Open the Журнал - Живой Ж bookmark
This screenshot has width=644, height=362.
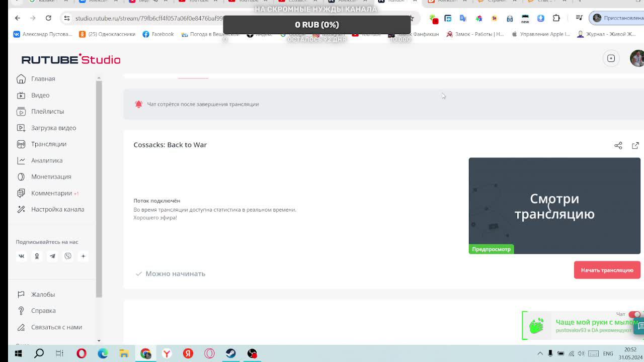606,34
